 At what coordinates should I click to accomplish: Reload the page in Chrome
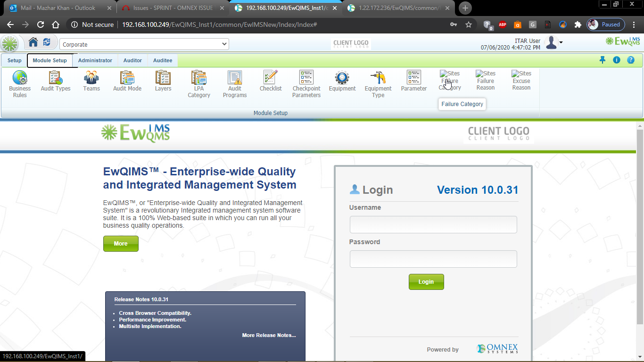[x=41, y=25]
